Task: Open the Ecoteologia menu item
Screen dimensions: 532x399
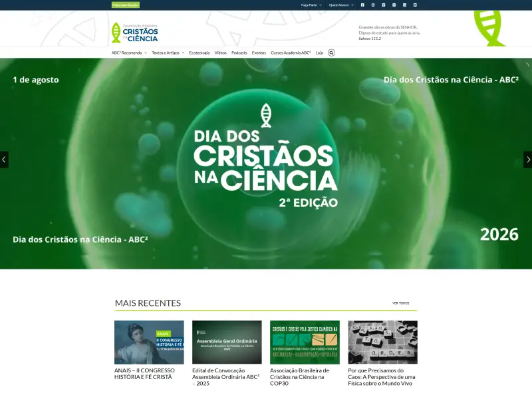Action: (199, 53)
